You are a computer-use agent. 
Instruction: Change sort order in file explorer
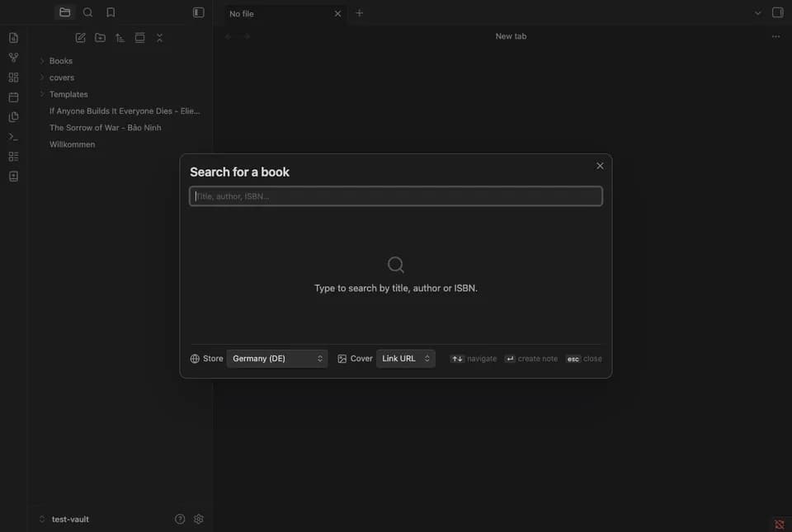coord(120,38)
